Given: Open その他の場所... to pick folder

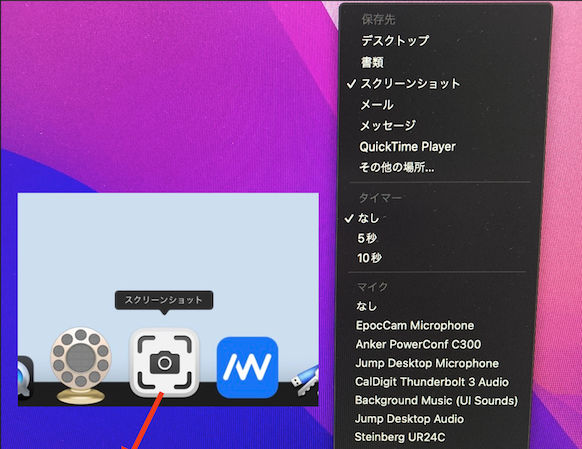Looking at the screenshot, I should coord(396,167).
